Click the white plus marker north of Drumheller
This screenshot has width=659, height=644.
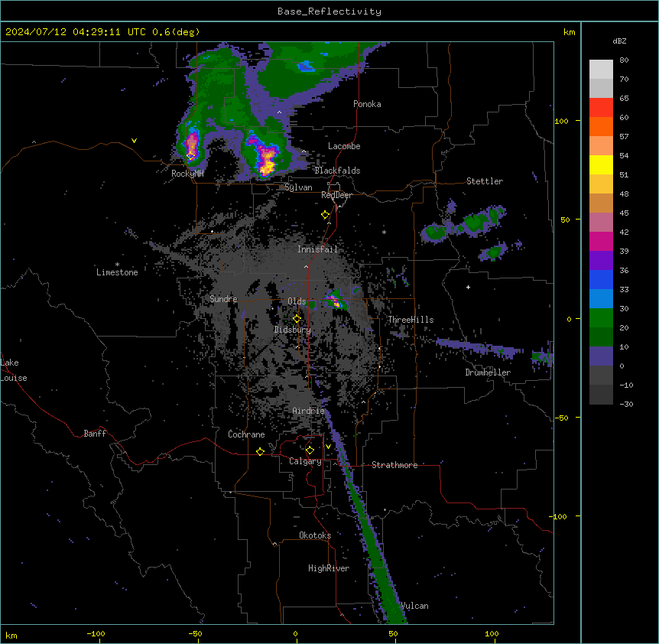[x=468, y=287]
